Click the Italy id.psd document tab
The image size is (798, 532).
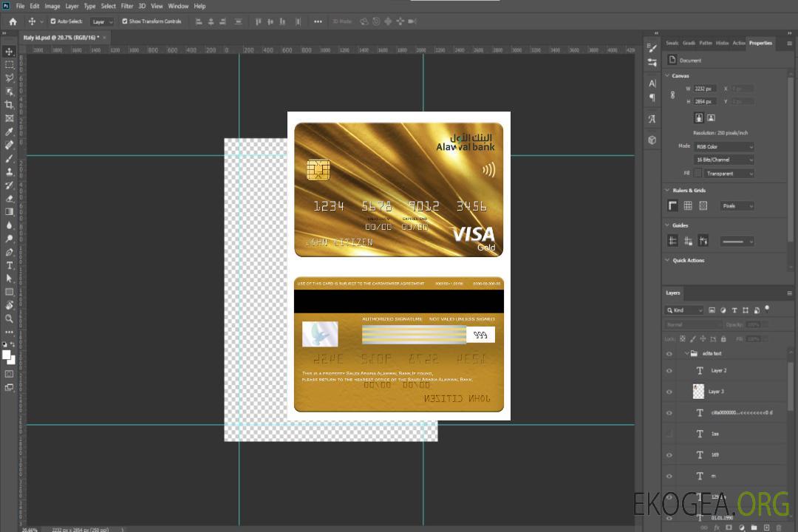(61, 38)
